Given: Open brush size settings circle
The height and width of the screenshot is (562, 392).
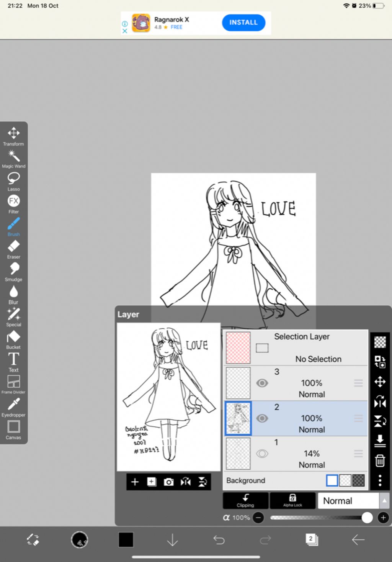Looking at the screenshot, I should 80,540.
